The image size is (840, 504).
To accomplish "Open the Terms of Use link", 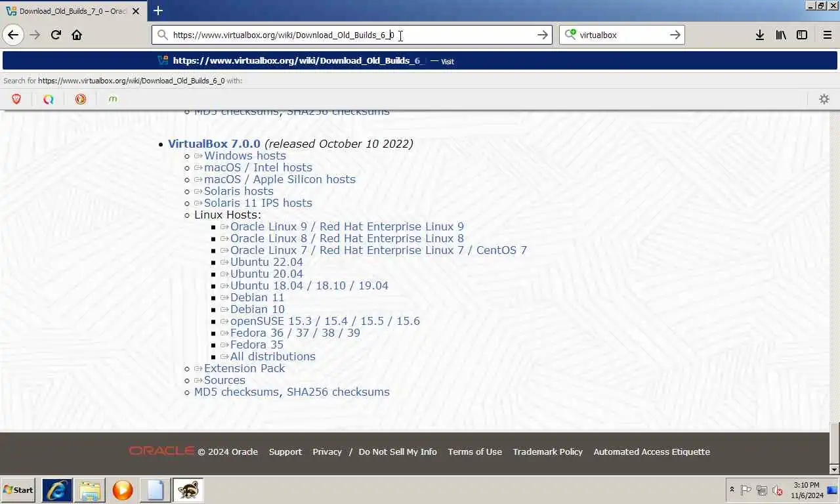I will point(474,451).
